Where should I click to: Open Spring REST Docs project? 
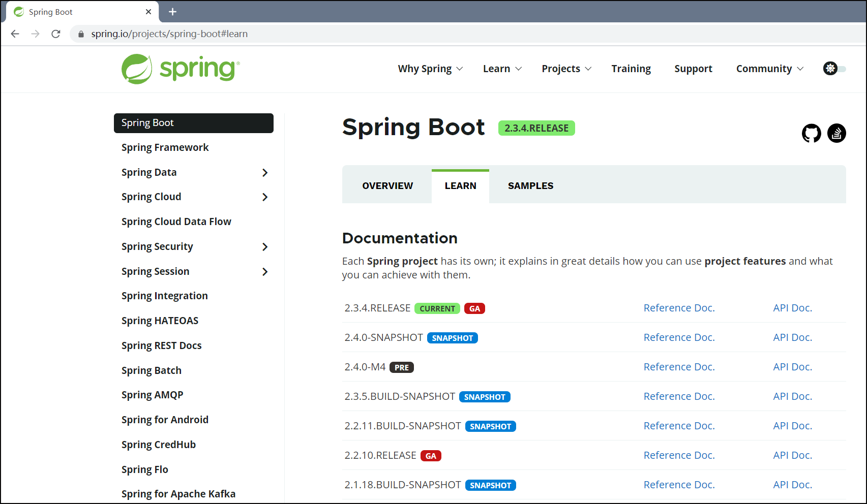tap(162, 345)
